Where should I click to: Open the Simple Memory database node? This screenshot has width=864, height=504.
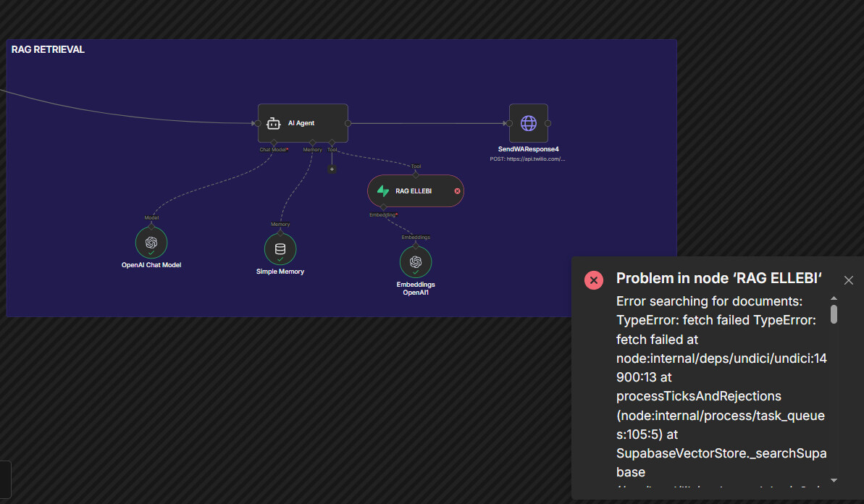[x=280, y=249]
